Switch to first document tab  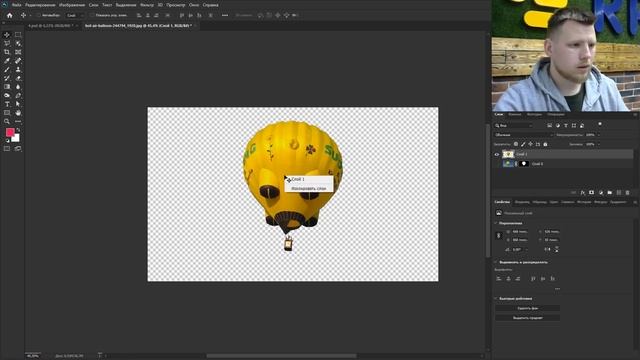(x=51, y=25)
